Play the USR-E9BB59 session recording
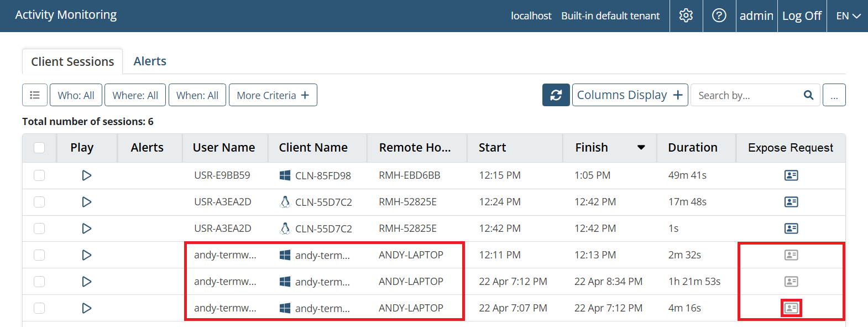The image size is (868, 327). point(87,175)
